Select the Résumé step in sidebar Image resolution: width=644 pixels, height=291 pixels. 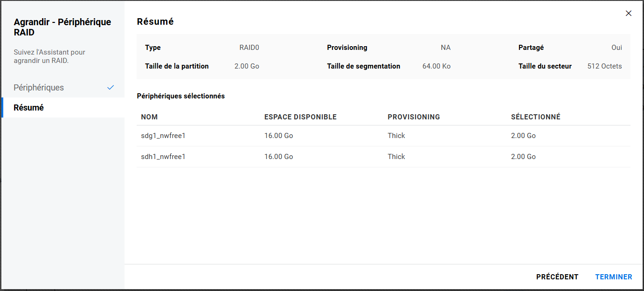tap(29, 108)
